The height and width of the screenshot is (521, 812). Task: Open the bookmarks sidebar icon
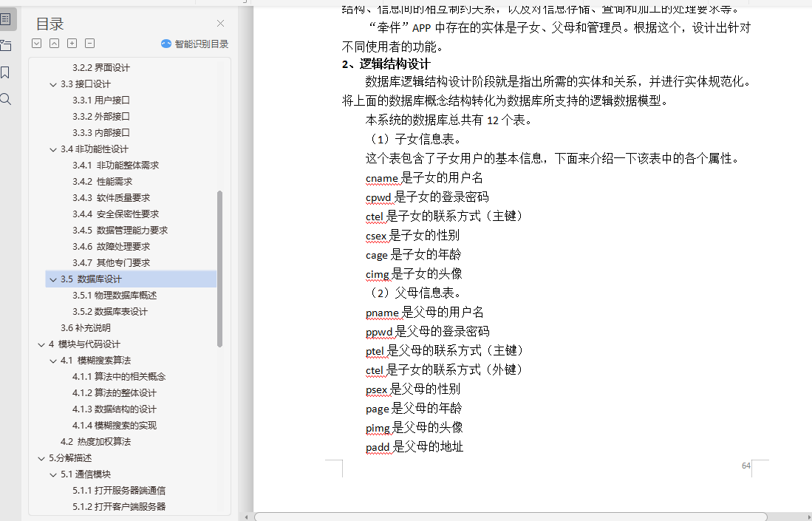tap(5, 72)
